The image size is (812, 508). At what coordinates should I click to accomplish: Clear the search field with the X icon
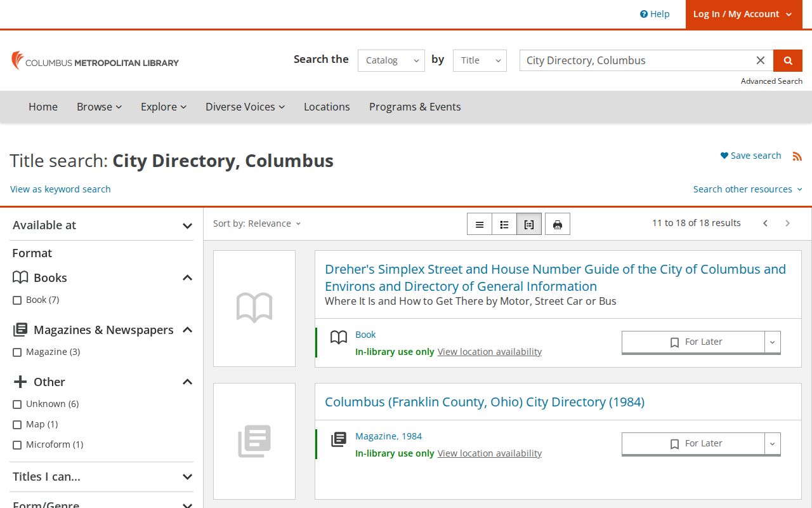coord(761,60)
